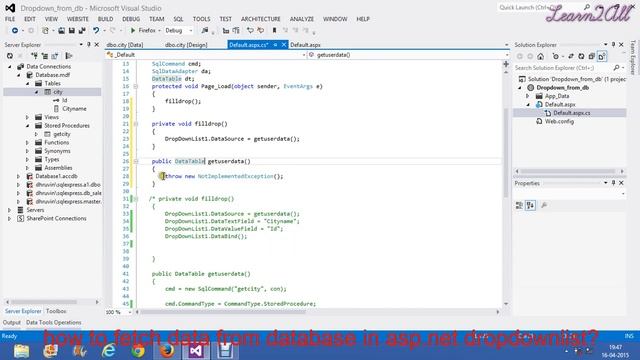The image size is (640, 360).
Task: Click the Categorized icon in Properties panel
Action: pyautogui.click(x=519, y=205)
